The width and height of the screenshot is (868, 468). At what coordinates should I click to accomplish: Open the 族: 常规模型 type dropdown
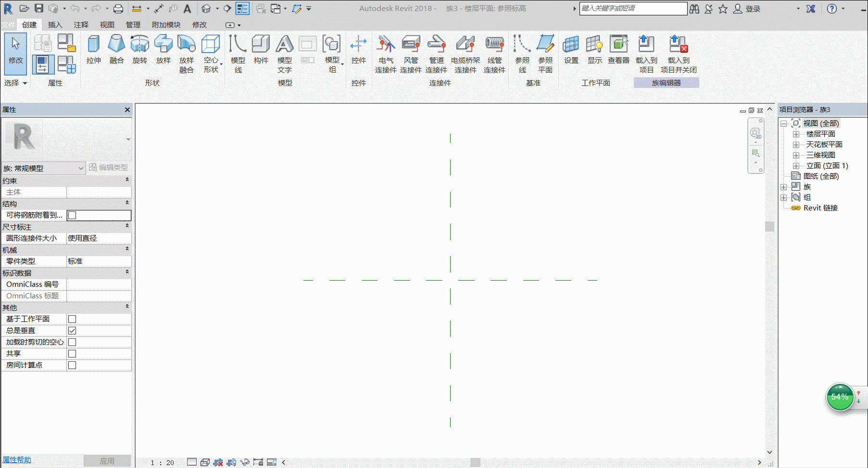(x=44, y=168)
